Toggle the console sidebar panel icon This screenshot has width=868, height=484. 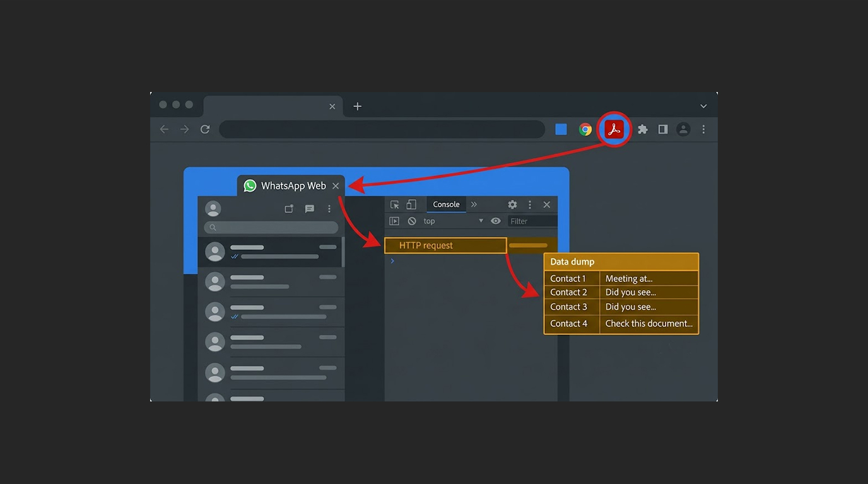[x=394, y=221]
